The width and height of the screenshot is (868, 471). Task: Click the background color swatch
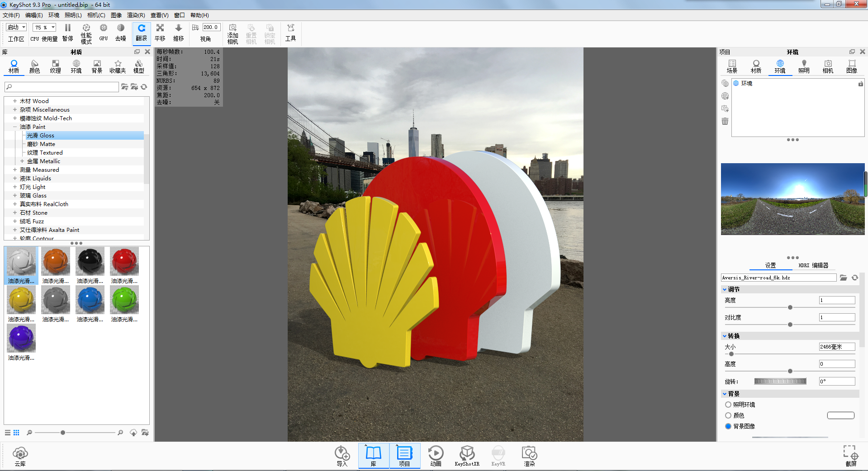841,415
